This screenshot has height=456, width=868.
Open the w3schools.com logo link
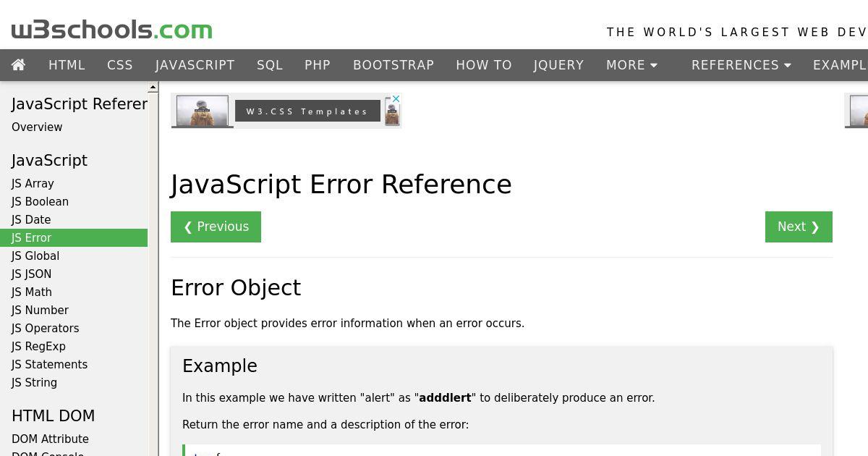click(112, 30)
